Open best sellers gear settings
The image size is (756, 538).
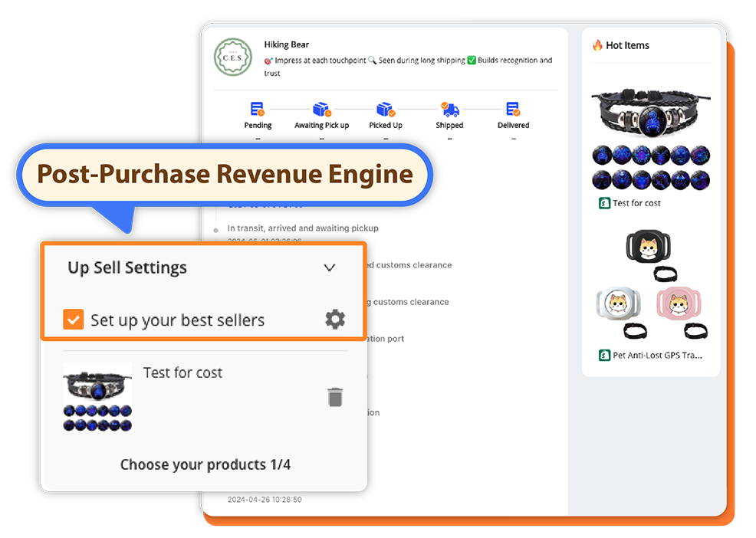tap(335, 320)
